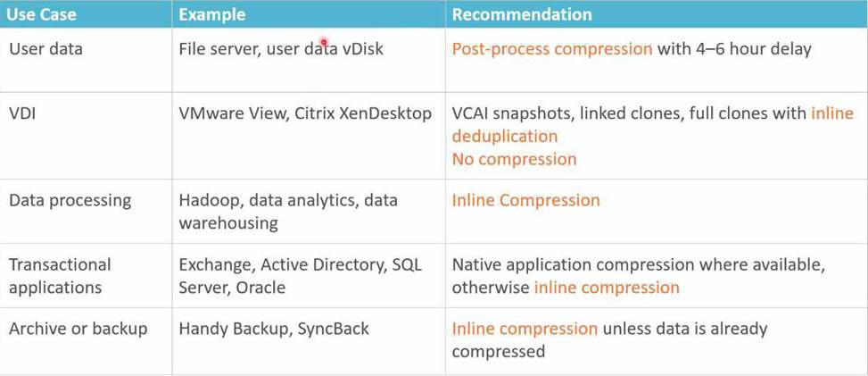
Task: Select the "Native application compression where available" text
Action: pyautogui.click(x=638, y=265)
